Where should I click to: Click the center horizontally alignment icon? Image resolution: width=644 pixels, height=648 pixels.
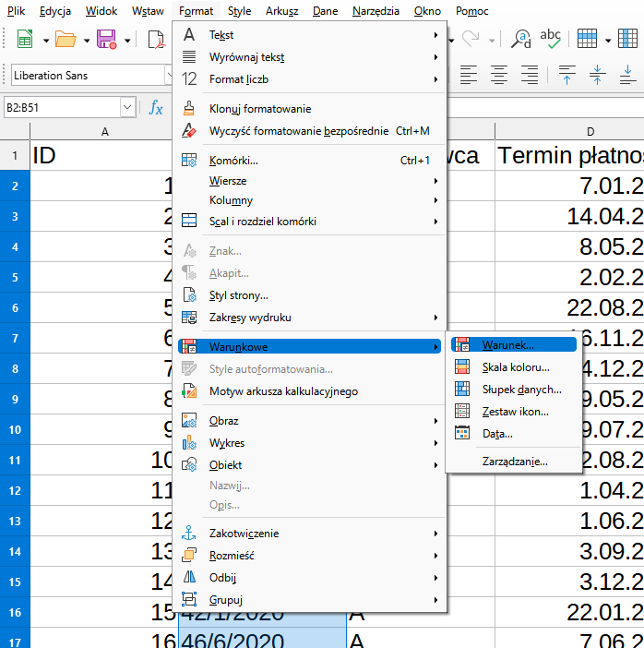coord(499,75)
